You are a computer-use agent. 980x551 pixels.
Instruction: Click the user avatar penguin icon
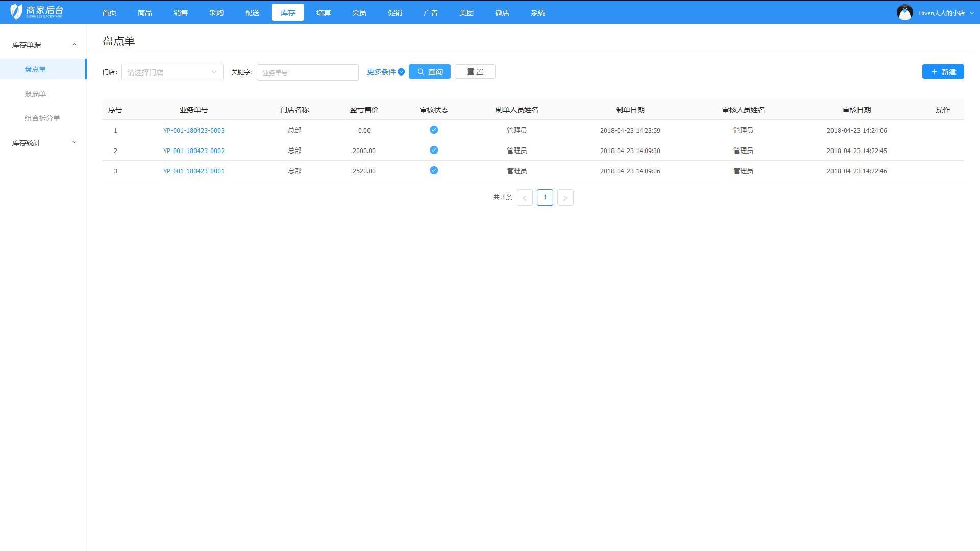coord(904,13)
